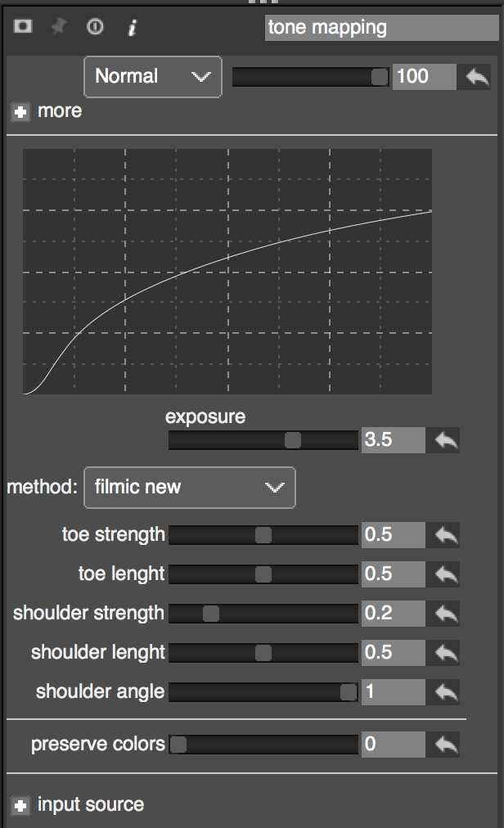This screenshot has height=828, width=504.
Task: Reset the exposure slider value
Action: coord(446,440)
